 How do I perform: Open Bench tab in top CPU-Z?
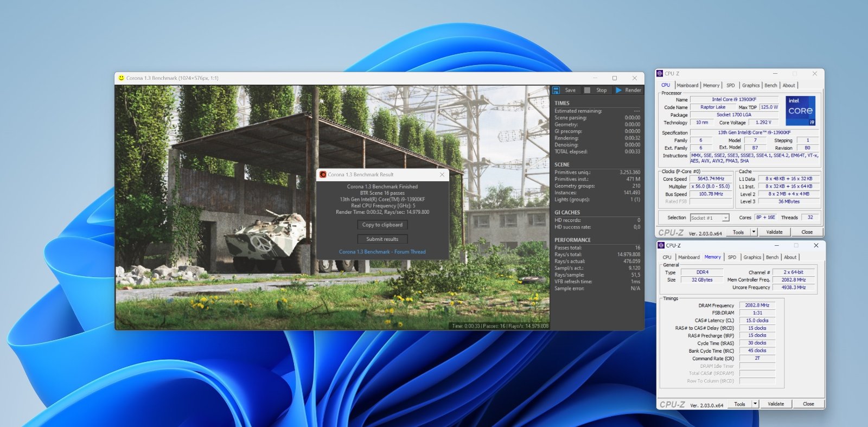tap(771, 85)
